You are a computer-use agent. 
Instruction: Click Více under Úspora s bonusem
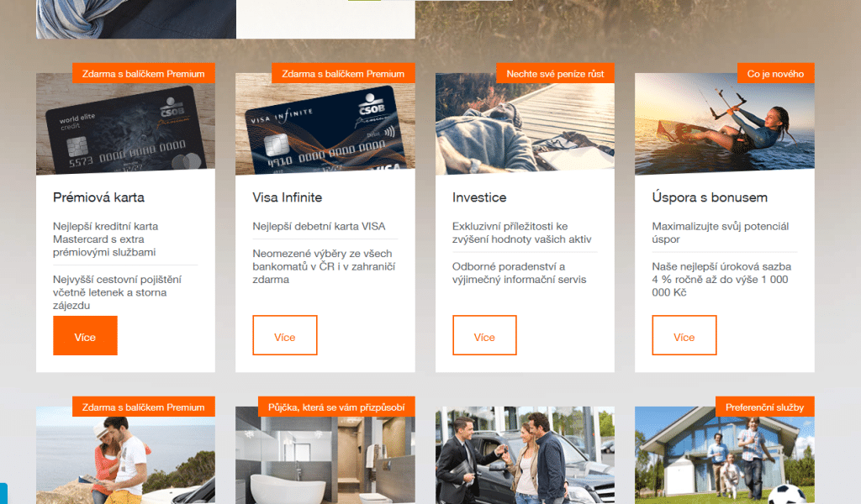684,335
